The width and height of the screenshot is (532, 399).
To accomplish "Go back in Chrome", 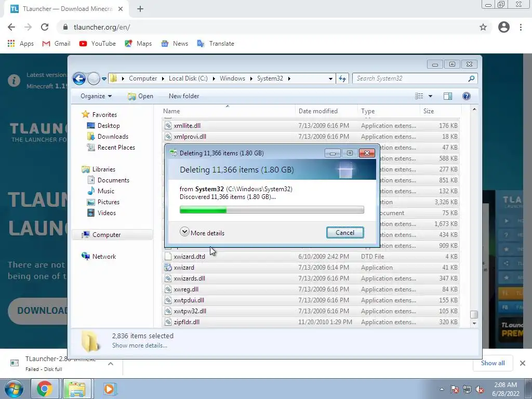I will click(11, 27).
